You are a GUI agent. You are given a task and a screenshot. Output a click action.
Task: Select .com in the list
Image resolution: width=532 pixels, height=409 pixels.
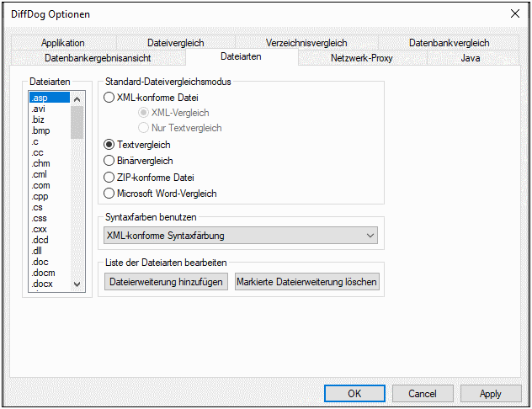pyautogui.click(x=50, y=185)
